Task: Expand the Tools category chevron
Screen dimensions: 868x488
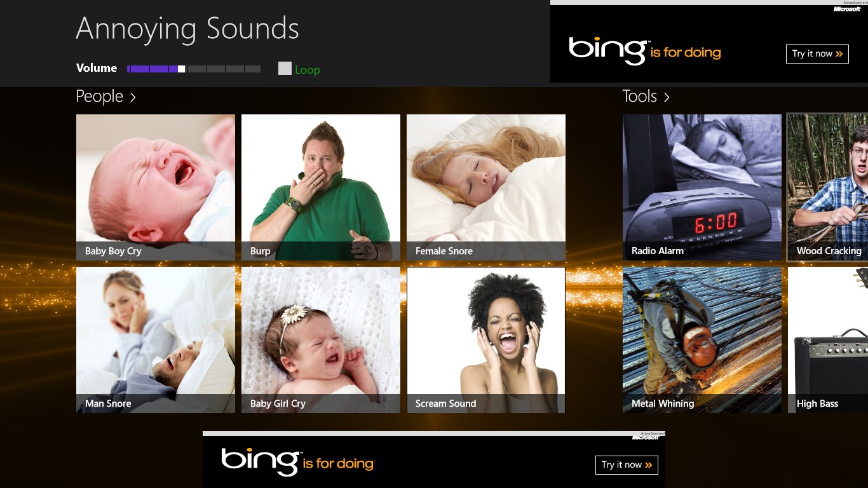Action: click(x=667, y=97)
